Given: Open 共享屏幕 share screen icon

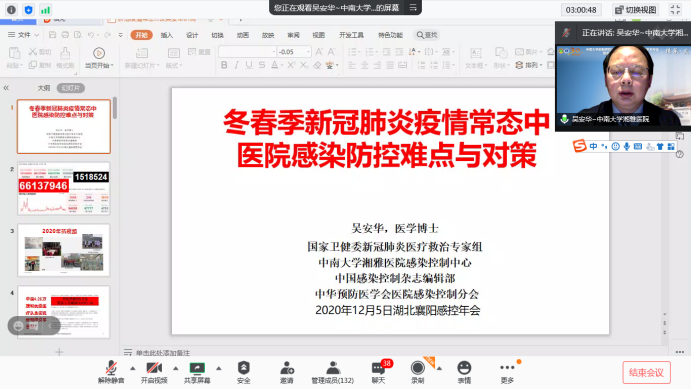Looking at the screenshot, I should coord(197,372).
